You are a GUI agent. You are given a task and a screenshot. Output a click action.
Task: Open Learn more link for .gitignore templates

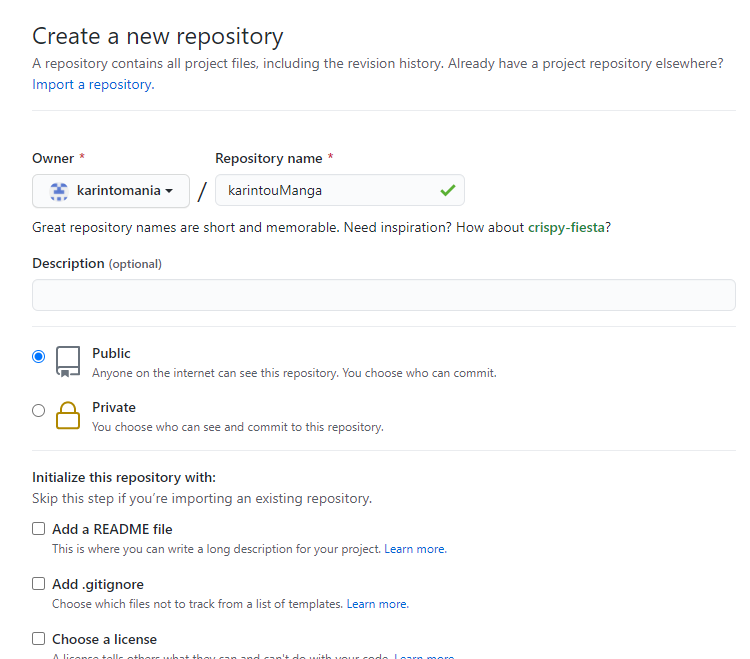click(377, 604)
